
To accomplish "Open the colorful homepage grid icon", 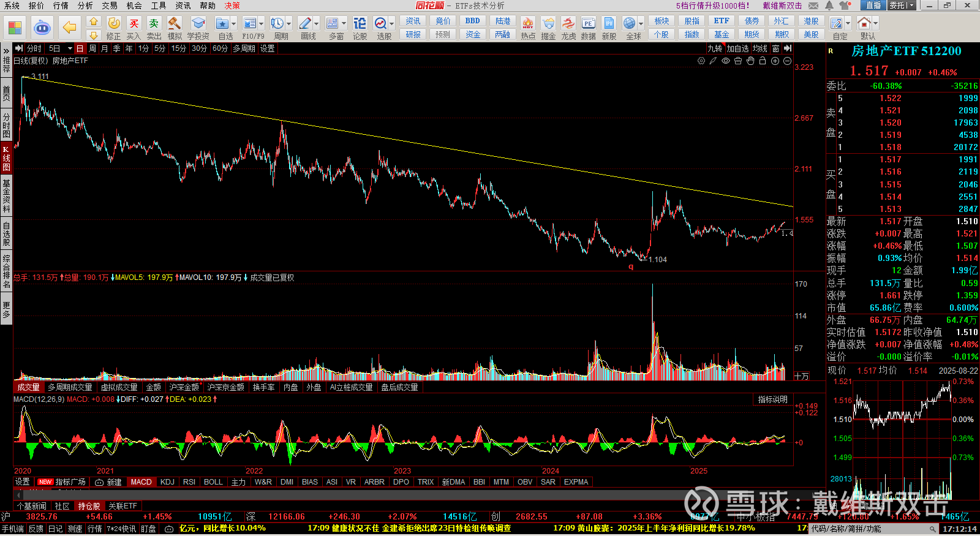I will (x=15, y=28).
